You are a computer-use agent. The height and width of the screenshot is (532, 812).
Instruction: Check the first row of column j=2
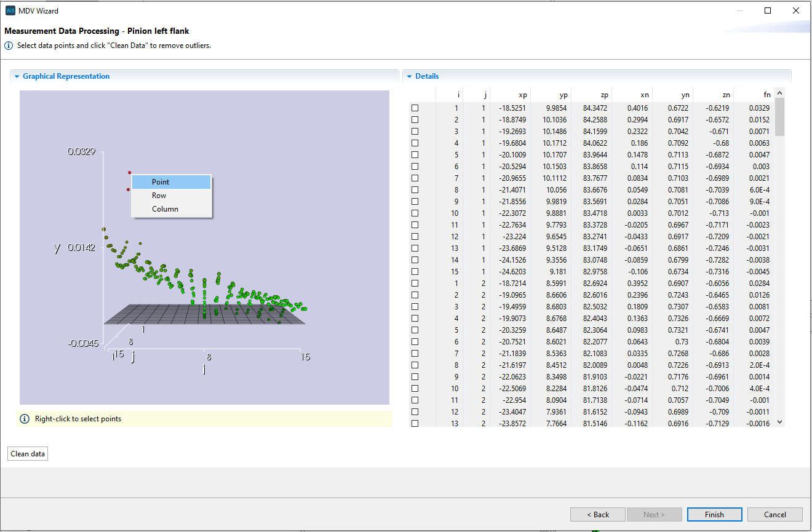point(415,283)
